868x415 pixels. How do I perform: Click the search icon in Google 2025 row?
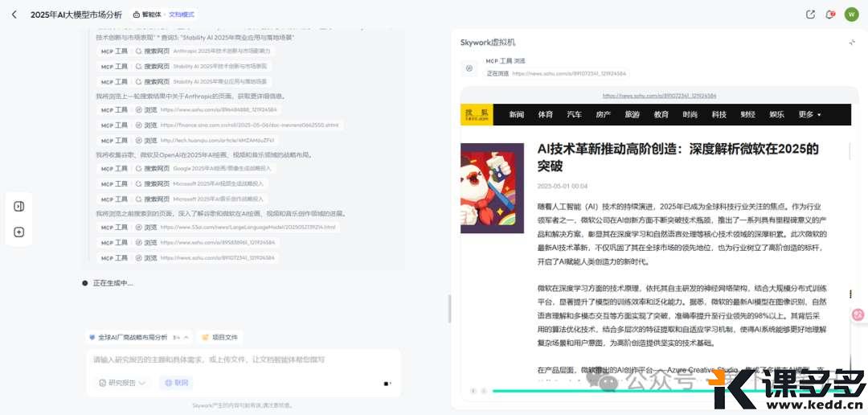138,168
